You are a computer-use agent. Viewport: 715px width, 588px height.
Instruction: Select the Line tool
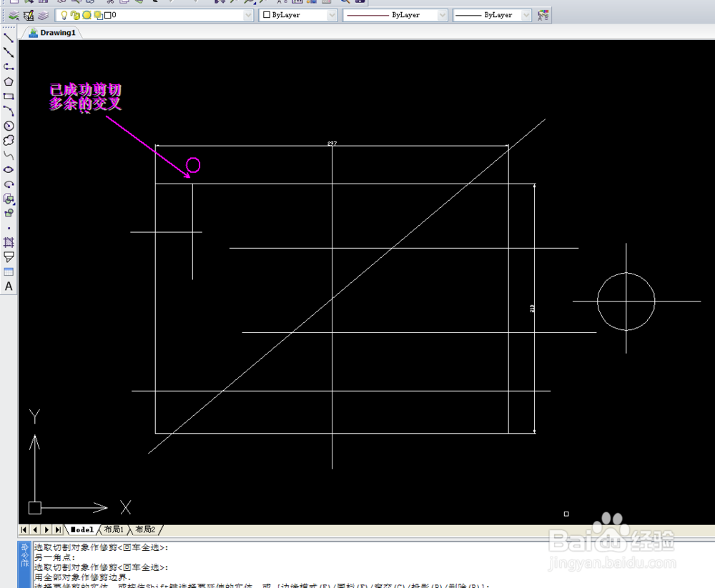8,38
